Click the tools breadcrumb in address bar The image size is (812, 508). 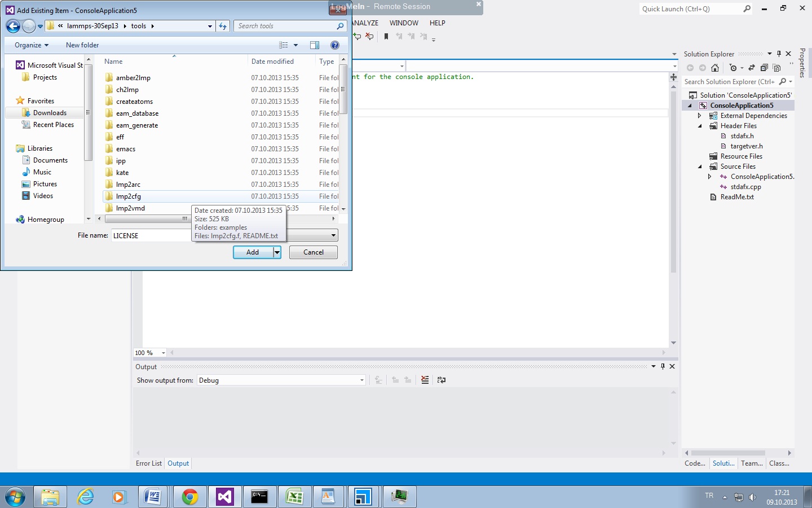point(139,26)
